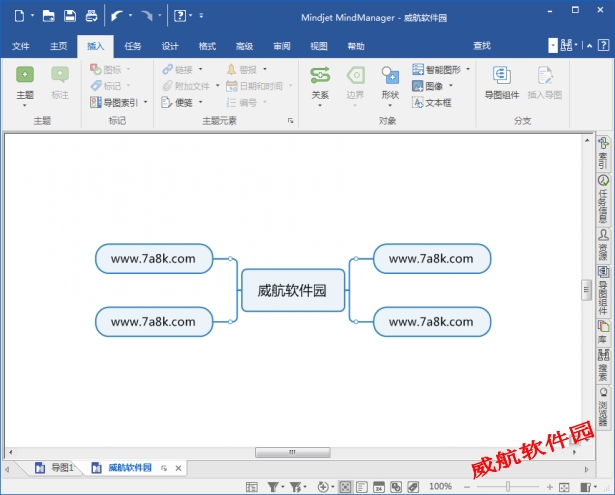Insert a 文本框 text box
Screen dimensions: 615x495
(x=431, y=103)
